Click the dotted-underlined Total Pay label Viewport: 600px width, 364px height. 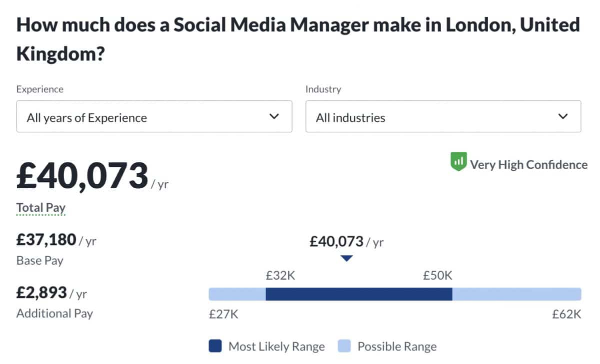click(41, 208)
